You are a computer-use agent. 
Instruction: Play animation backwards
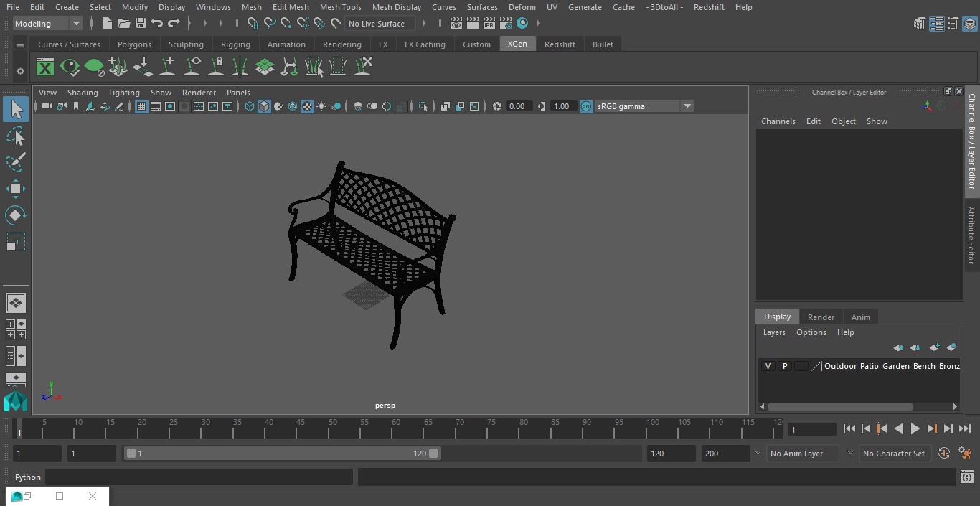click(898, 429)
